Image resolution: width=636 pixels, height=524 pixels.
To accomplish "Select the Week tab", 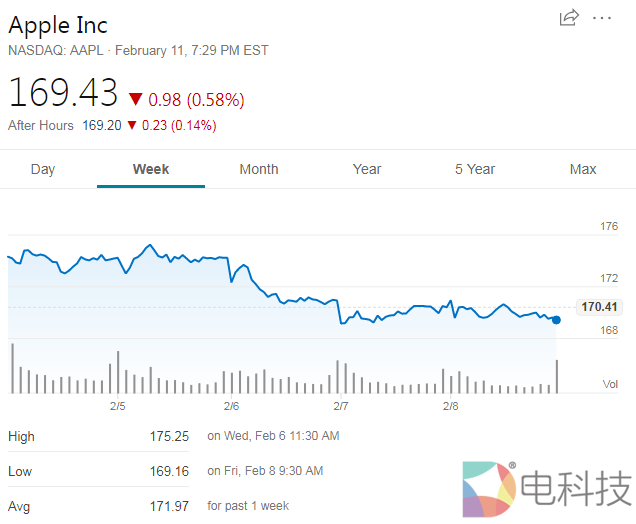I will point(151,169).
